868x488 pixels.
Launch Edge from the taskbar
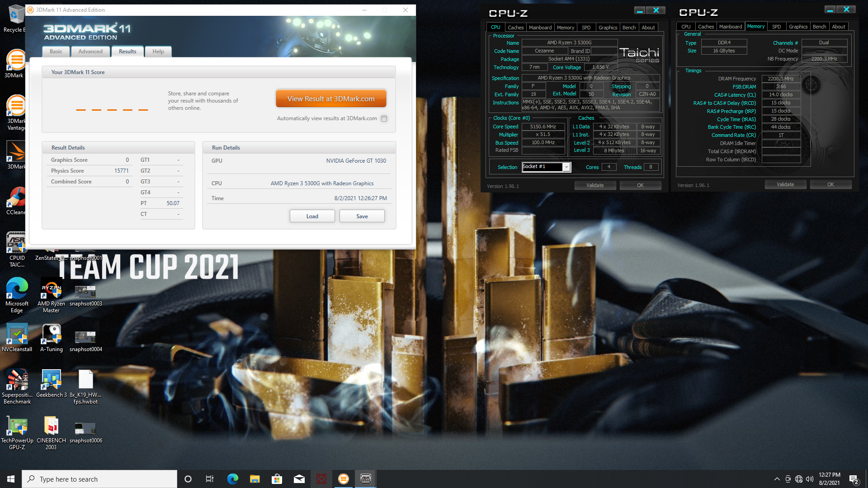click(232, 479)
